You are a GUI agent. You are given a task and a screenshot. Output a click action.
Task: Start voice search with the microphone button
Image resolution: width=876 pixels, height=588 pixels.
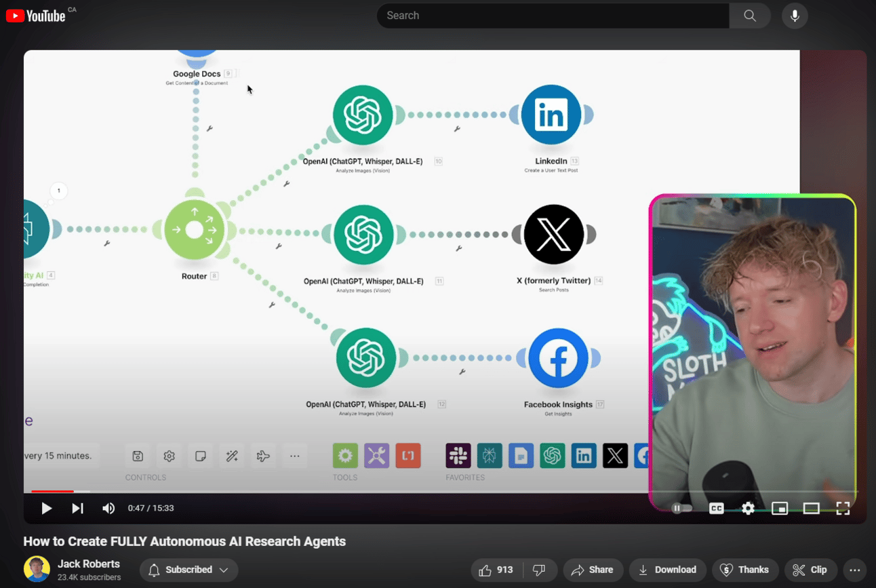(x=795, y=16)
